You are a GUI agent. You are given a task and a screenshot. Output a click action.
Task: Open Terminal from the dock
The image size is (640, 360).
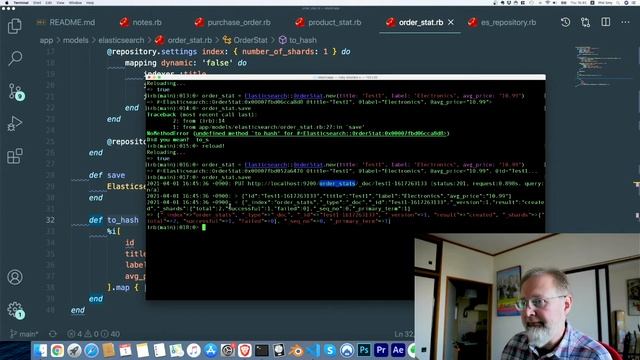(x=262, y=350)
